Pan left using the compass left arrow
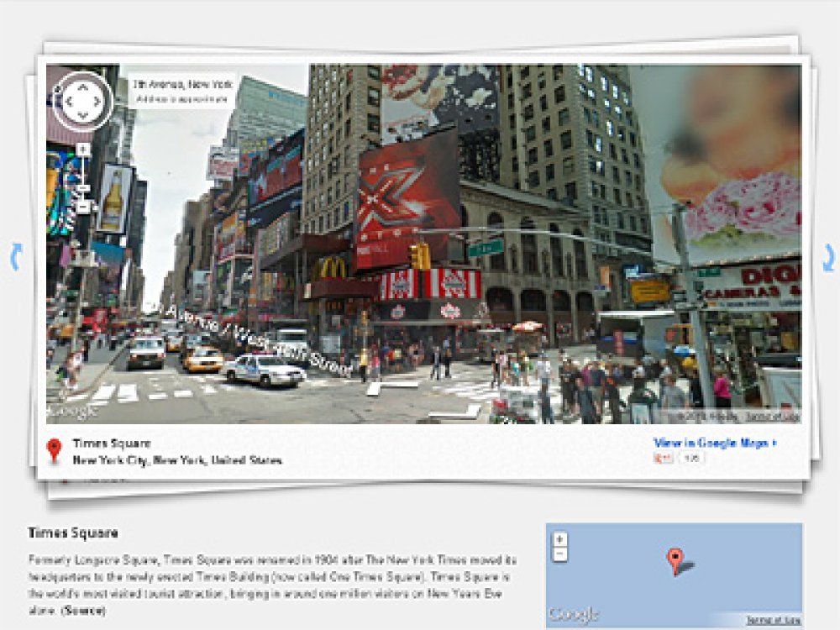This screenshot has height=630, width=840. click(67, 102)
